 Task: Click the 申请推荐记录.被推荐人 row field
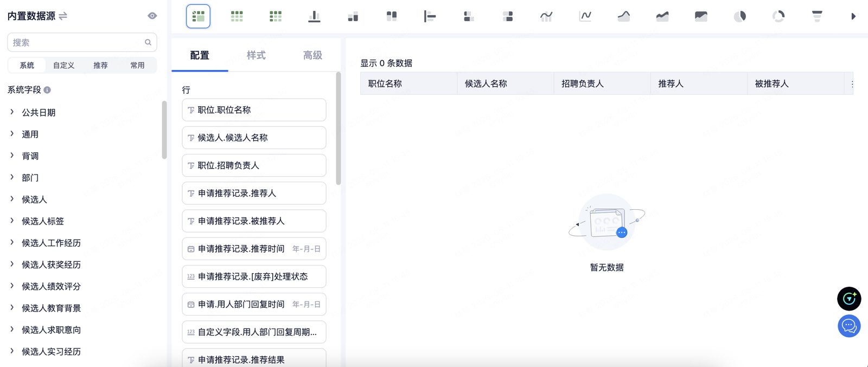coord(254,221)
